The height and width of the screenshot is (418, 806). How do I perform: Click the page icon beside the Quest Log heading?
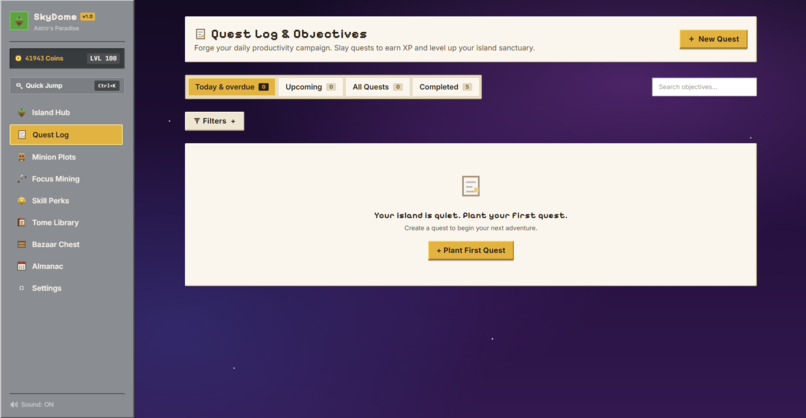[x=200, y=34]
